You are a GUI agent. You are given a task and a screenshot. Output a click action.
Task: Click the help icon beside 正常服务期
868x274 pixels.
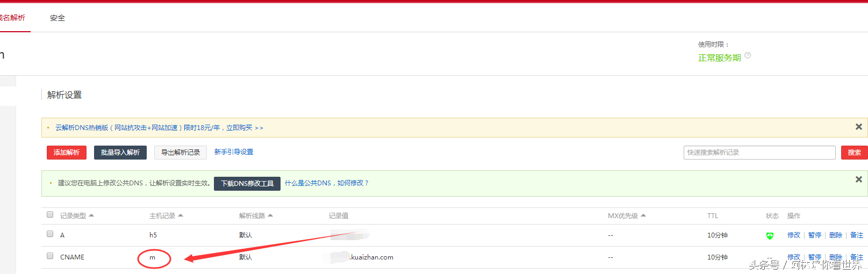click(748, 55)
